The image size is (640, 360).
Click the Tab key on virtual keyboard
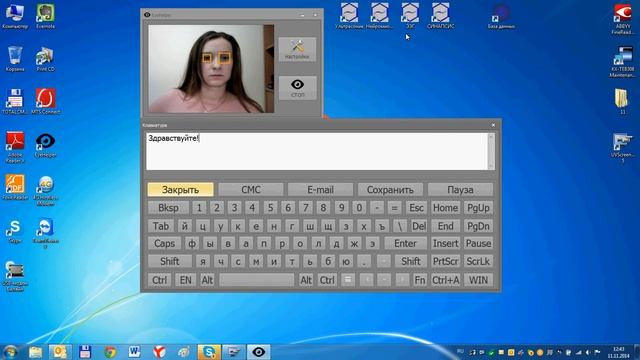click(161, 226)
